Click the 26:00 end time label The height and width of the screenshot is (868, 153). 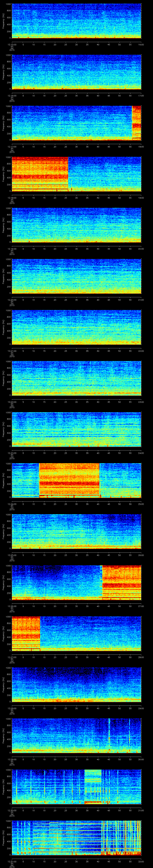coord(141,555)
